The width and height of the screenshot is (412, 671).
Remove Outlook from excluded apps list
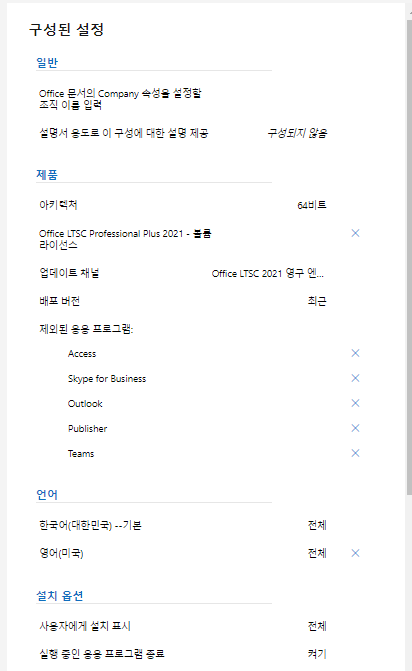click(x=355, y=403)
